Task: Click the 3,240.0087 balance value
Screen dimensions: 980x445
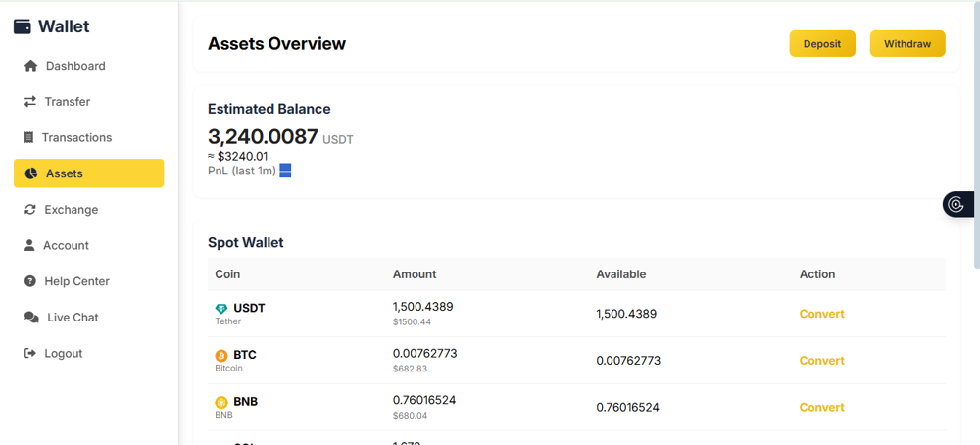Action: [263, 137]
